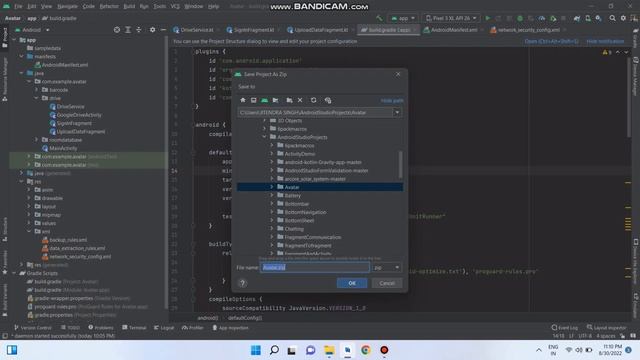640x360 pixels.
Task: Open the app run configuration dropdown
Action: tap(403, 18)
